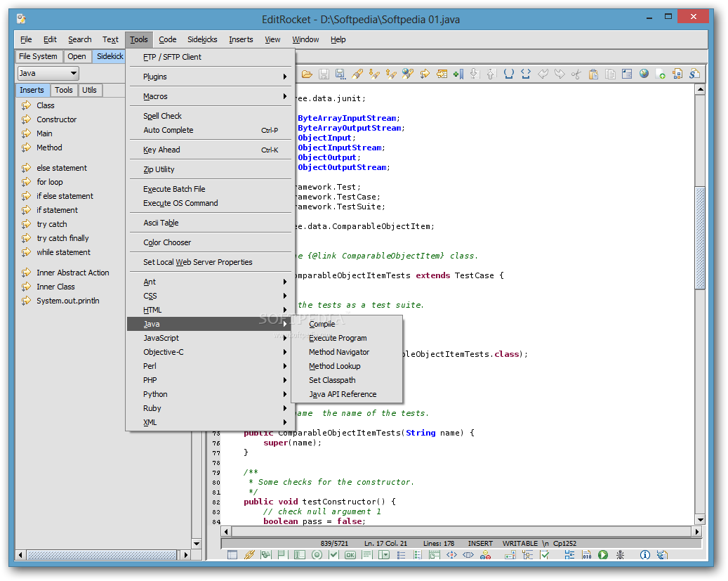Insert a Constructor snippet from the sidebar

click(x=56, y=119)
